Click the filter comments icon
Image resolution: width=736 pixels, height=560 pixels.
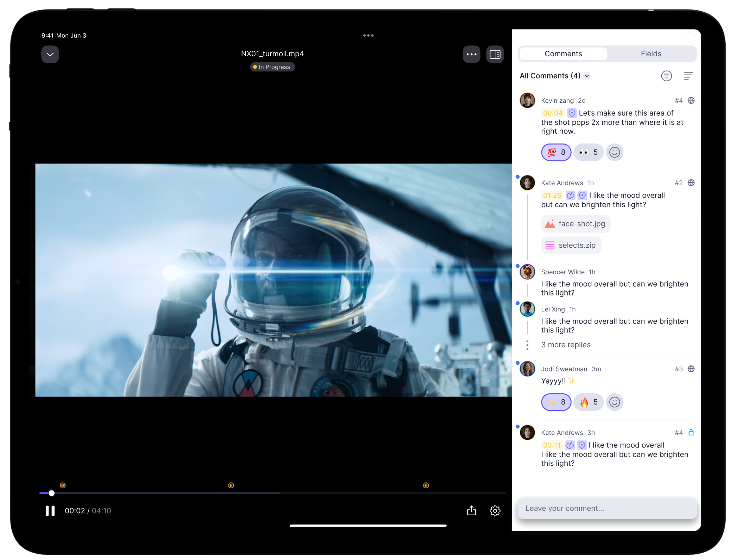click(666, 76)
